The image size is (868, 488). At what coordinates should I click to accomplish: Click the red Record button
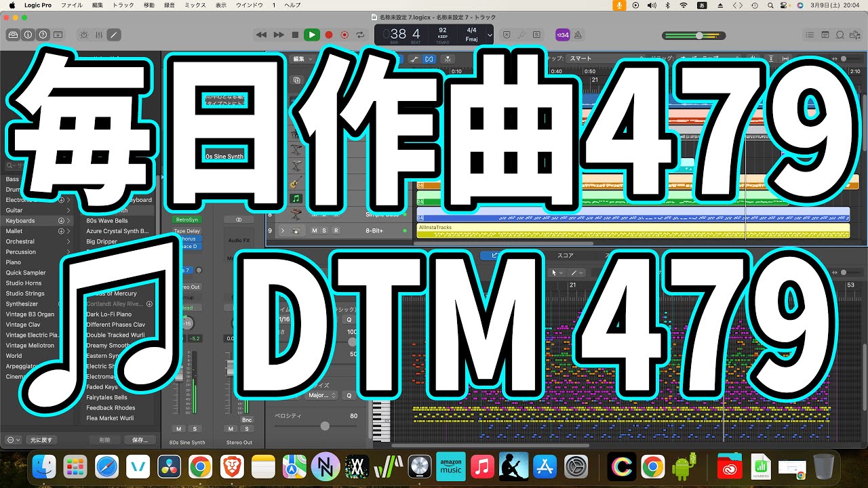point(329,35)
